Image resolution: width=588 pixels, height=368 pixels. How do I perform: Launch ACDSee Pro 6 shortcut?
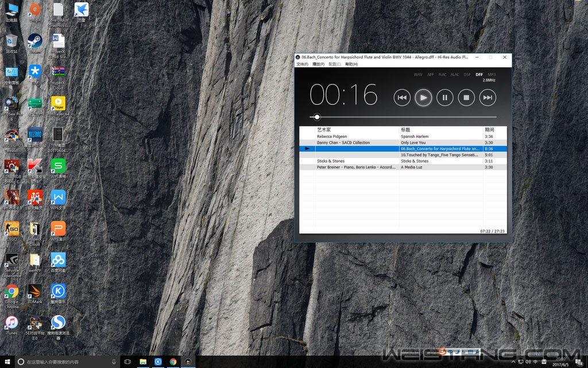pos(11,109)
